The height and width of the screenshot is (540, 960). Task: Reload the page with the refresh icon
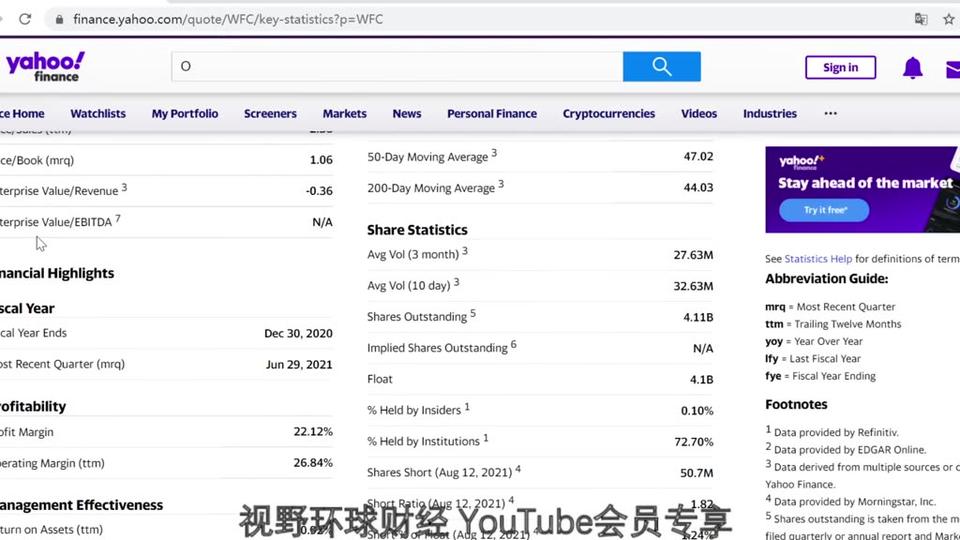(x=25, y=19)
